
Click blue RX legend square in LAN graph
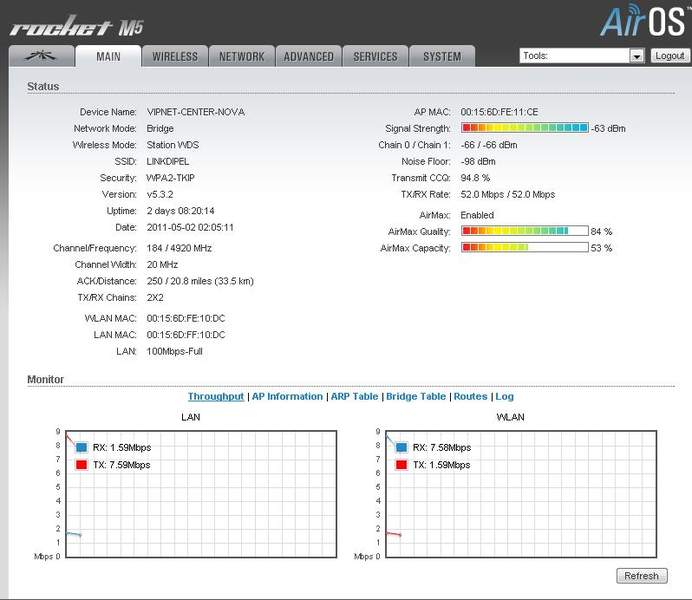click(x=81, y=447)
